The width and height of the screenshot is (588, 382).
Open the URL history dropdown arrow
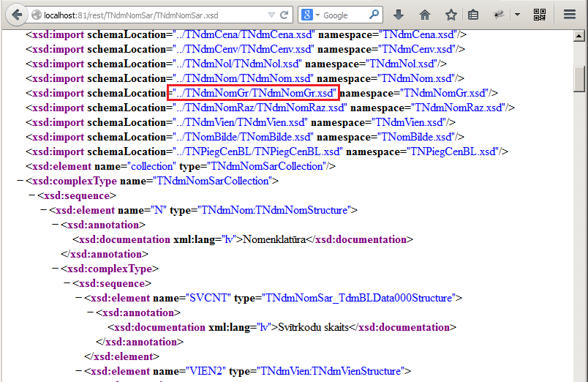271,15
